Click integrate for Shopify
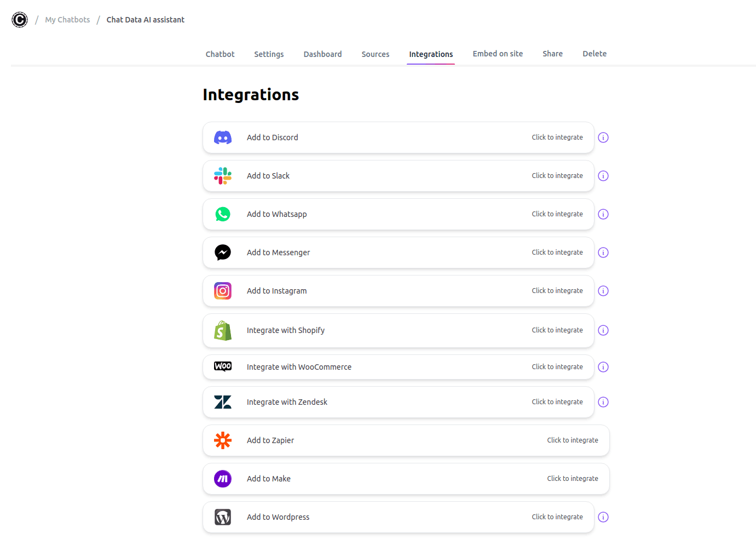Image resolution: width=756 pixels, height=545 pixels. (x=557, y=330)
